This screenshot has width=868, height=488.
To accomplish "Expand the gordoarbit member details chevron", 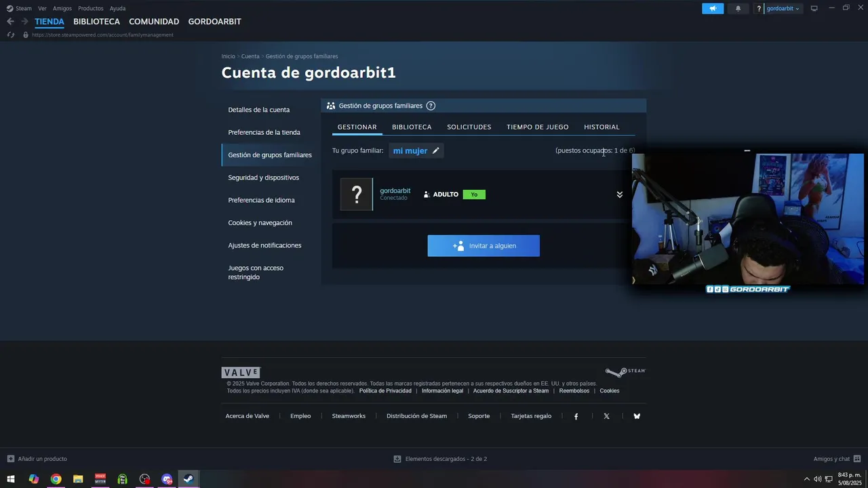I will 619,195.
